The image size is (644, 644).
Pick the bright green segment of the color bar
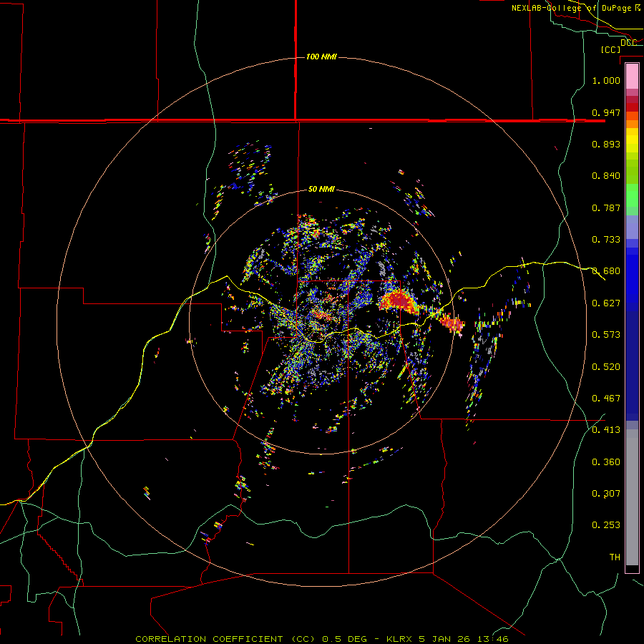pos(632,195)
